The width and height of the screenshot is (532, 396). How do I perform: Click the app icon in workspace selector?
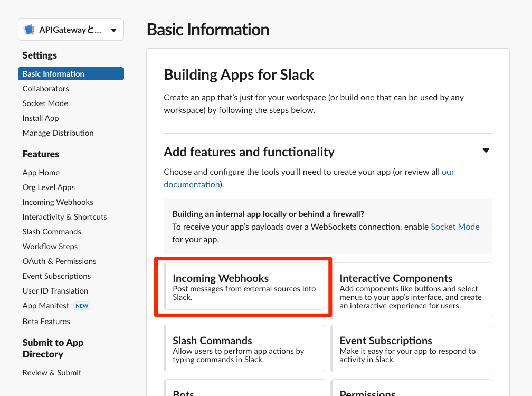click(30, 30)
